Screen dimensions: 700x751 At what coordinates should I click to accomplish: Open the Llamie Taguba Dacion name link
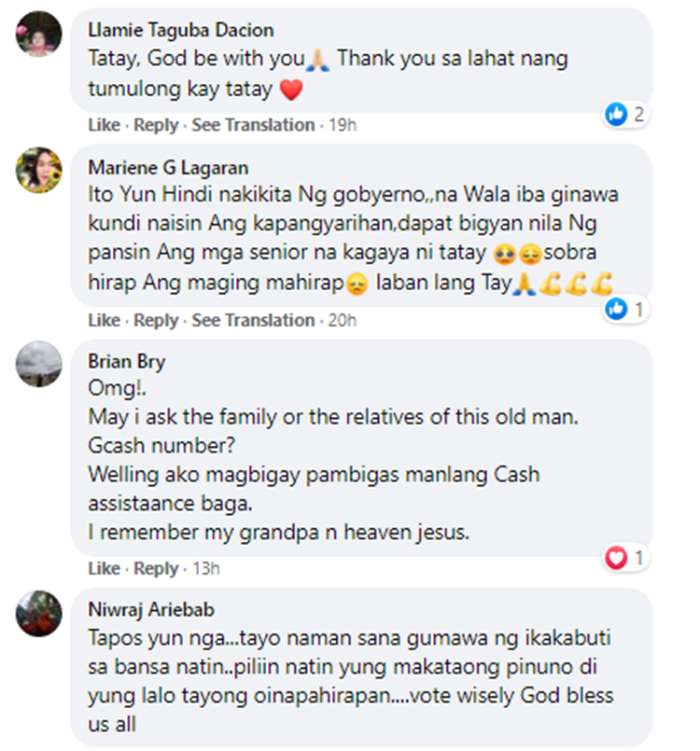181,30
